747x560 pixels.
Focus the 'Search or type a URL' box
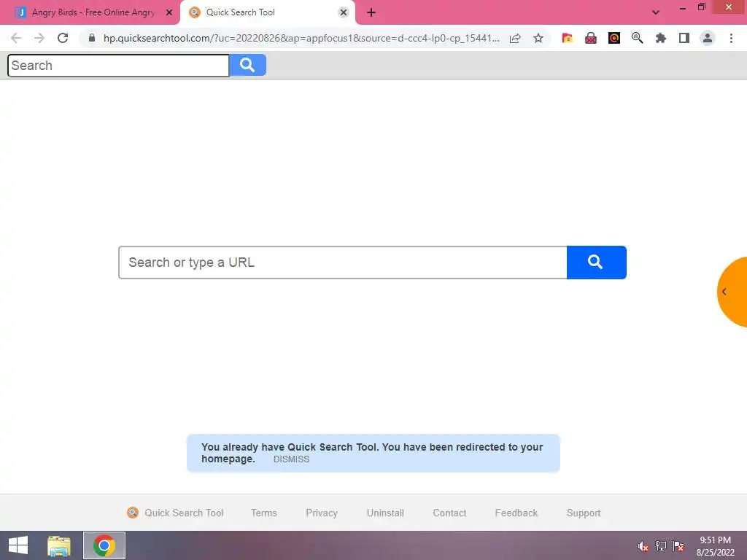(343, 262)
